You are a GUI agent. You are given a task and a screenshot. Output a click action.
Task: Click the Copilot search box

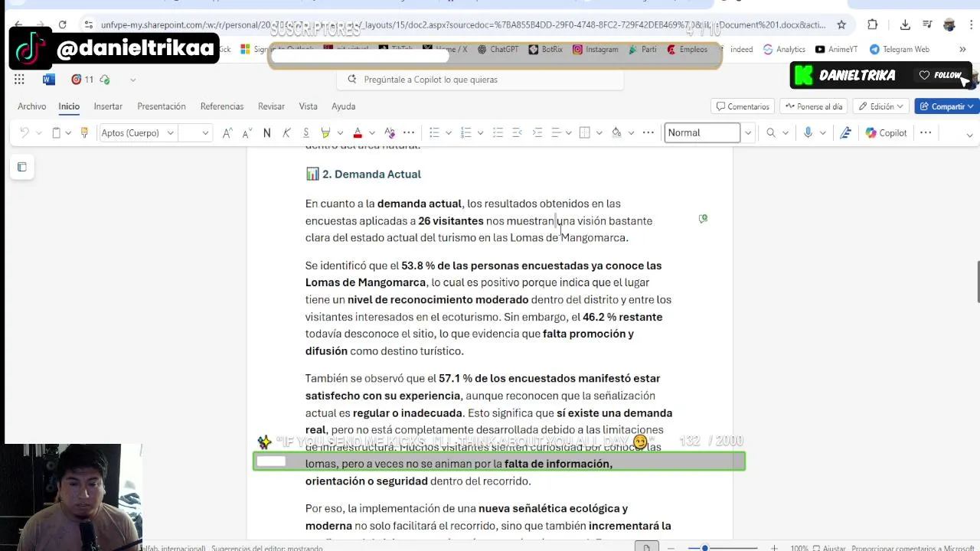tap(480, 80)
